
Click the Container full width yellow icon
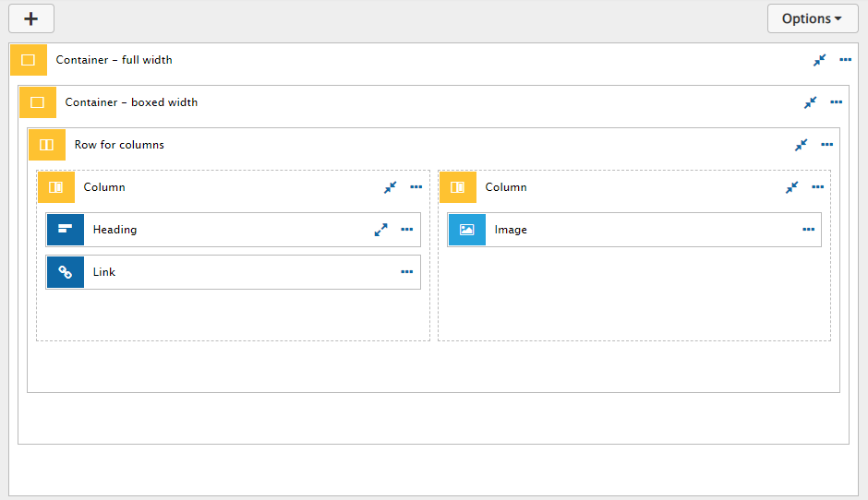tap(29, 60)
